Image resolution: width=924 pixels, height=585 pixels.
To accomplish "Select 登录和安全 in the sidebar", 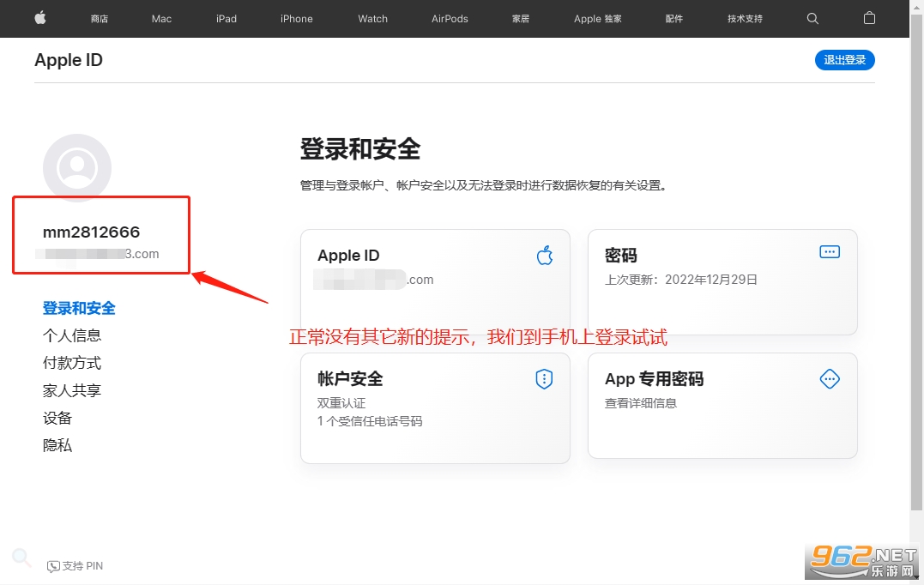I will click(x=79, y=308).
